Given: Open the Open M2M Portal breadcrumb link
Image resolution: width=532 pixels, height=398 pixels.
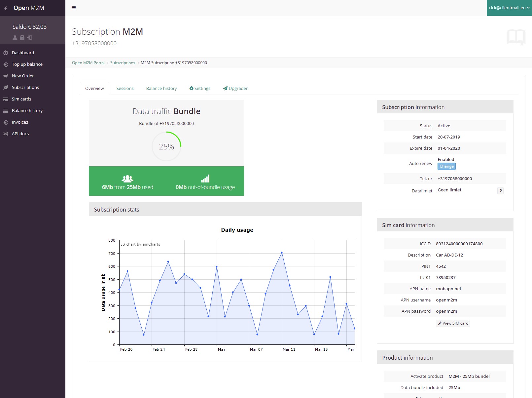Looking at the screenshot, I should coord(88,62).
